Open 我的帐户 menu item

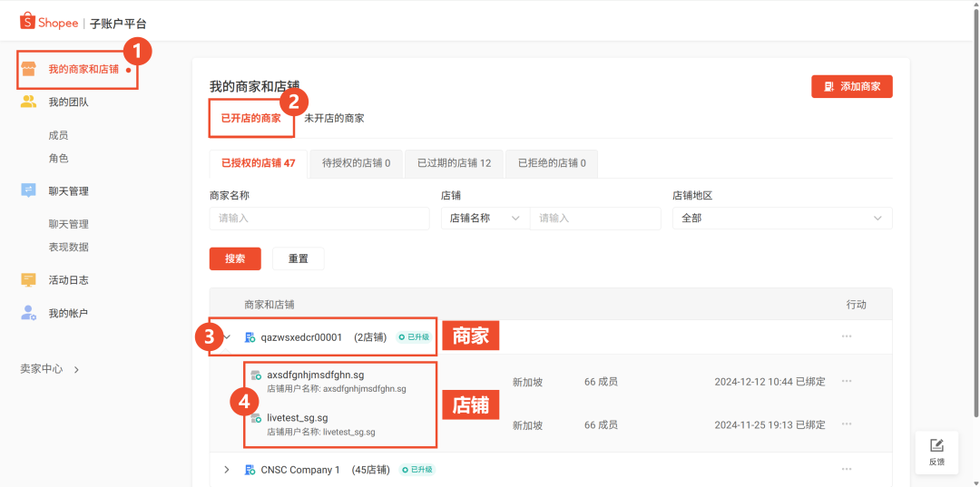tap(69, 314)
